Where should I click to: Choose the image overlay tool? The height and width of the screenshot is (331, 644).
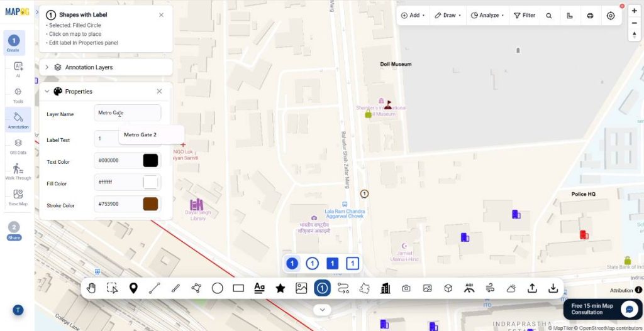[301, 288]
